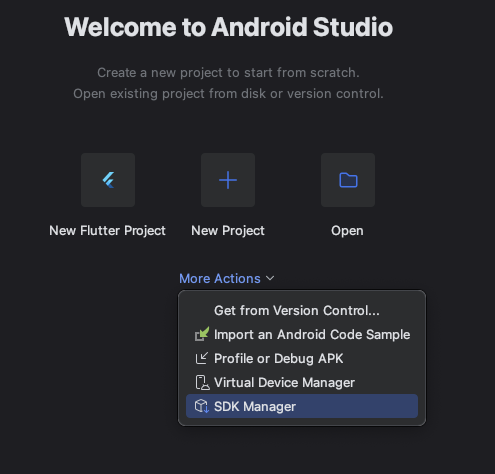Open SDK Manager from the menu
The height and width of the screenshot is (474, 495).
[x=302, y=406]
